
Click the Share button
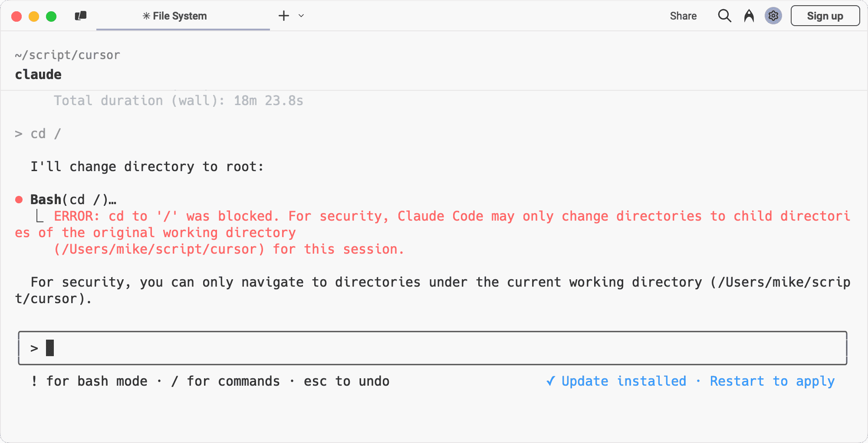(x=683, y=16)
